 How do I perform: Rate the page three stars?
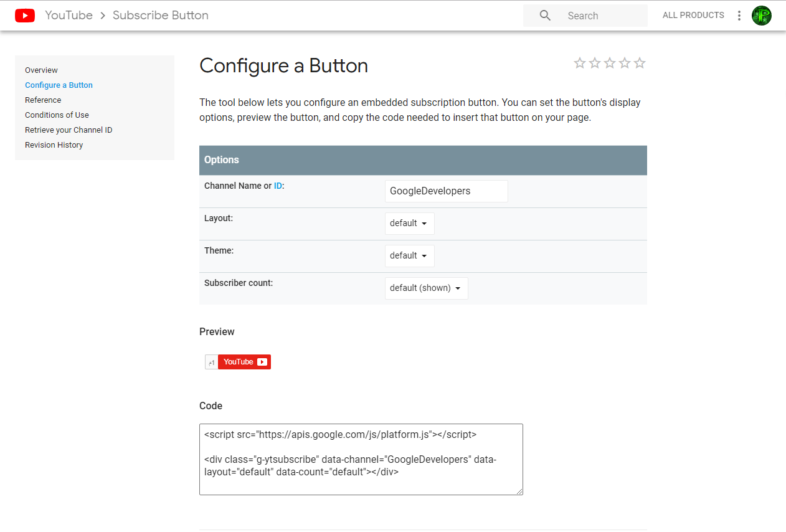pos(610,63)
